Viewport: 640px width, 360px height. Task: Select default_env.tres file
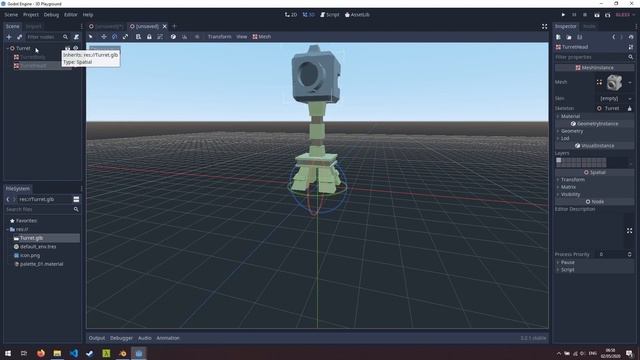click(x=38, y=247)
